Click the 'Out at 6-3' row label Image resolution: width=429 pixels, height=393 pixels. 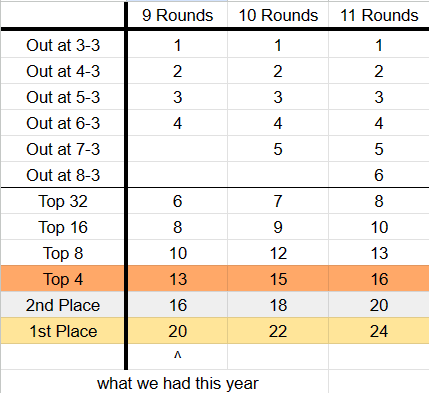pos(63,123)
